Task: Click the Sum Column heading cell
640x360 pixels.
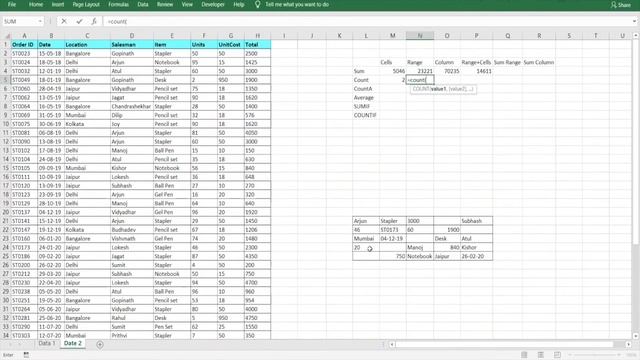Action: 539,62
